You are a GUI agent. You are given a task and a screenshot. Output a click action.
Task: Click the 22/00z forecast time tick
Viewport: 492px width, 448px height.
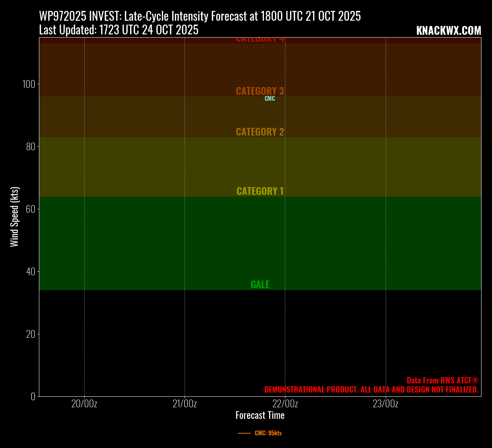point(285,404)
